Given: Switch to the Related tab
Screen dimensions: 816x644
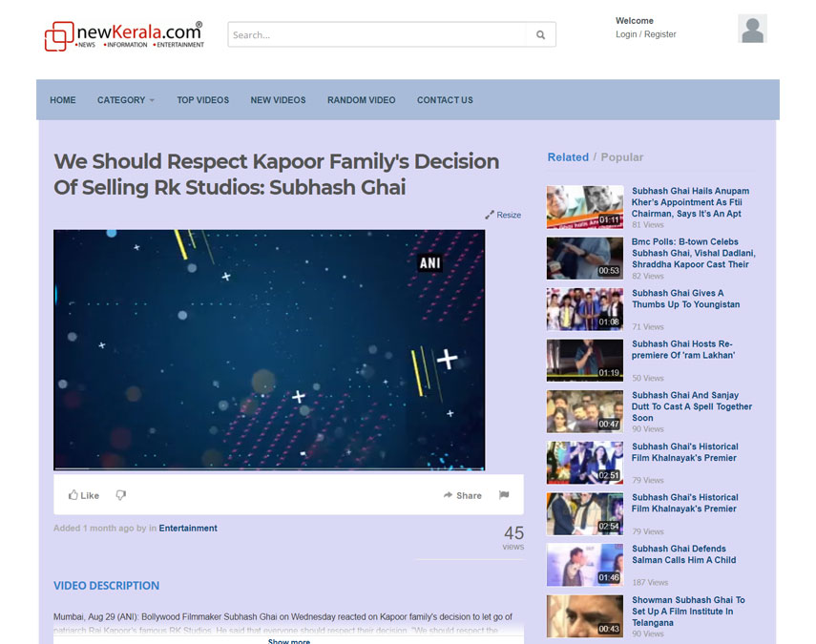Looking at the screenshot, I should click(568, 157).
